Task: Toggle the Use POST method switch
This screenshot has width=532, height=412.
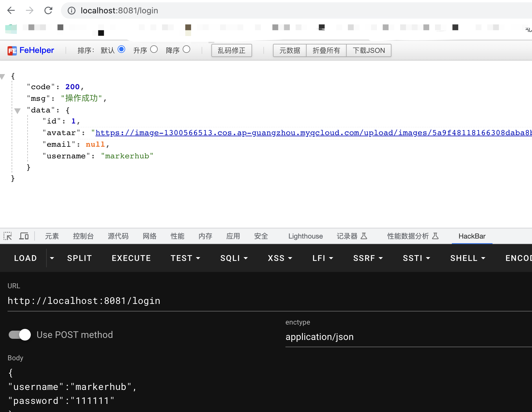Action: coord(20,335)
